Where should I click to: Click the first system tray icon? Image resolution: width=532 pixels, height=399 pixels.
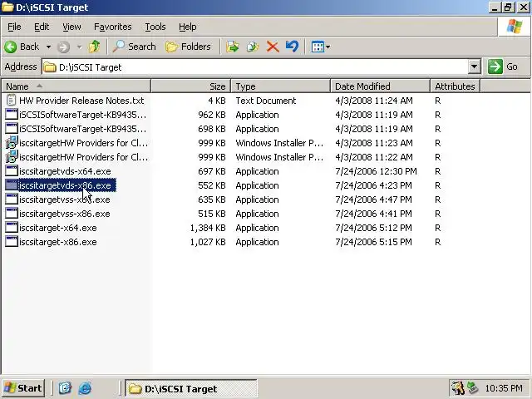tap(458, 388)
